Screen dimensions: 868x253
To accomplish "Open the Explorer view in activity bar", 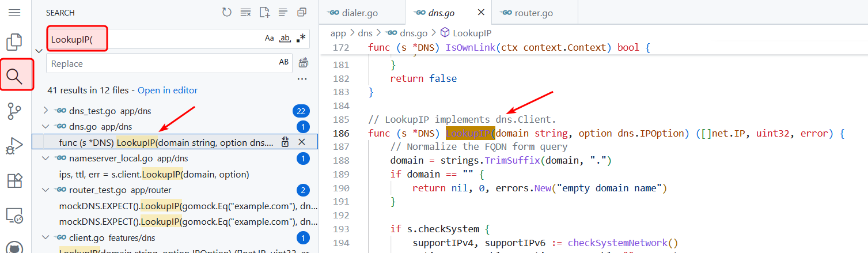I will [14, 42].
